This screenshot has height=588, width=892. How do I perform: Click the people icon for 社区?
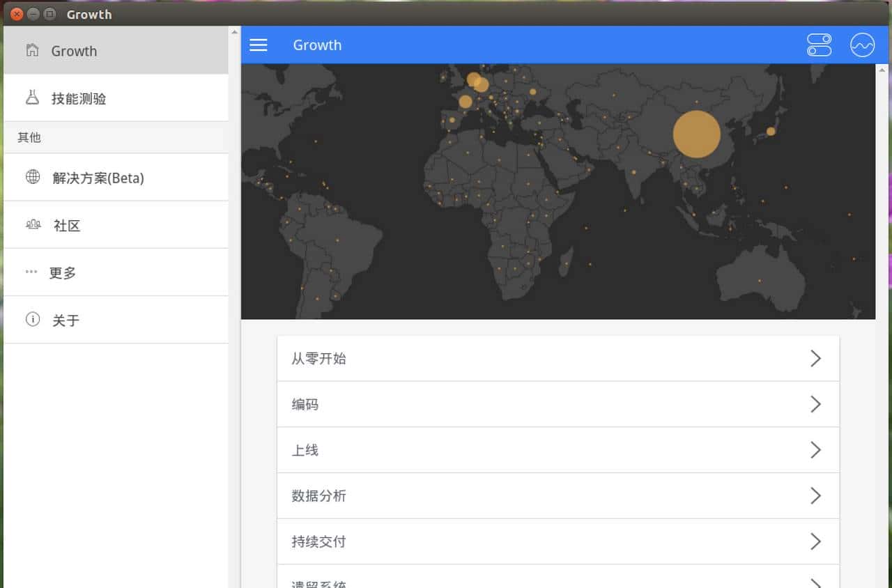click(33, 224)
